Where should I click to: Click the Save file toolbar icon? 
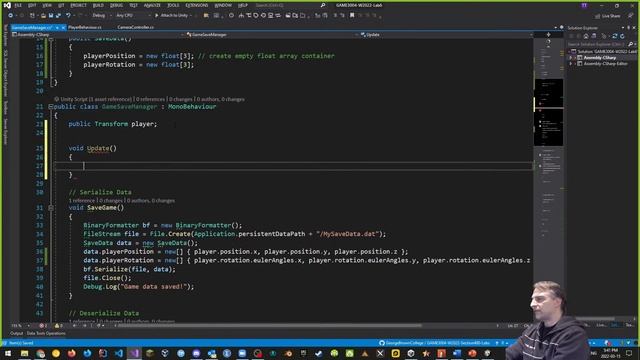(x=51, y=16)
